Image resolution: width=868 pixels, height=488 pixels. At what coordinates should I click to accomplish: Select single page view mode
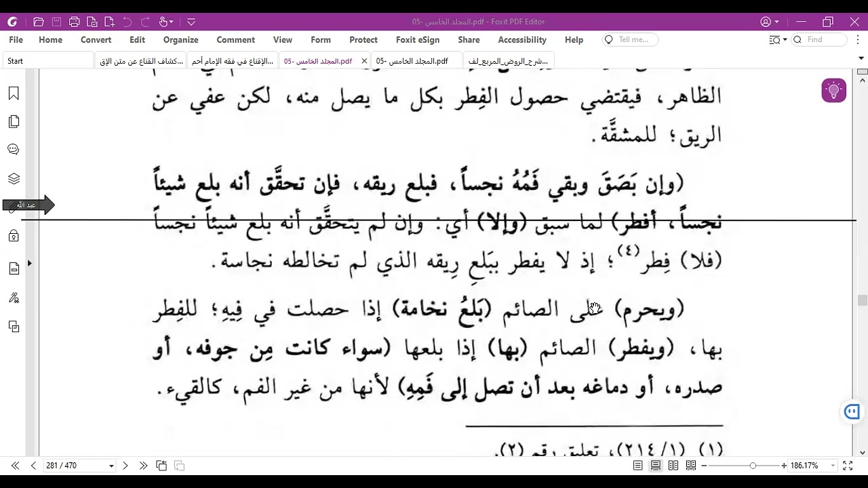tap(638, 466)
